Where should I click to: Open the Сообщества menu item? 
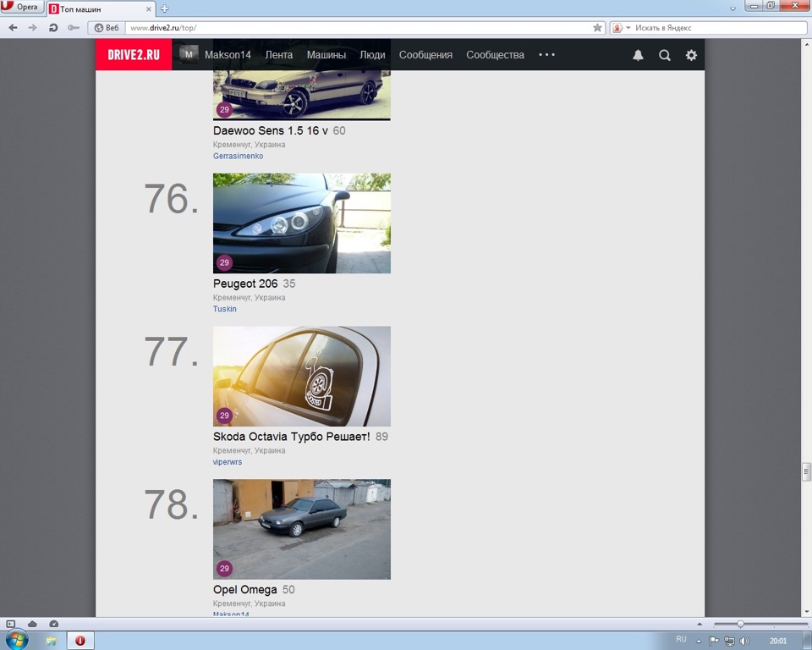point(495,54)
